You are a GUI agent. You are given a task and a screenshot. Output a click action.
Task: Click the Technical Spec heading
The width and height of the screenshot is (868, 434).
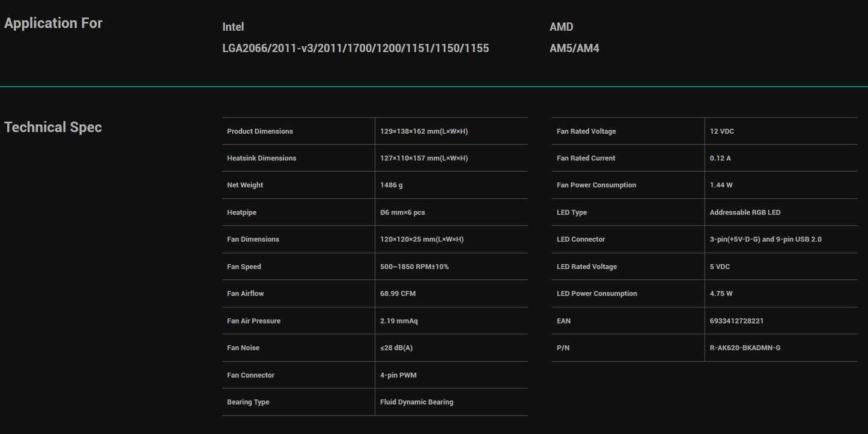(x=53, y=127)
